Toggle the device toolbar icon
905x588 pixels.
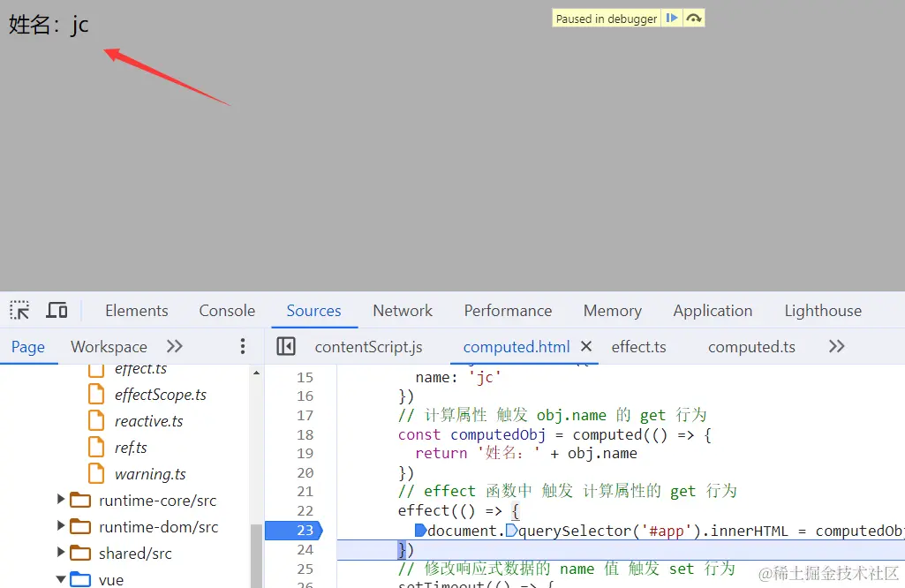pyautogui.click(x=57, y=311)
